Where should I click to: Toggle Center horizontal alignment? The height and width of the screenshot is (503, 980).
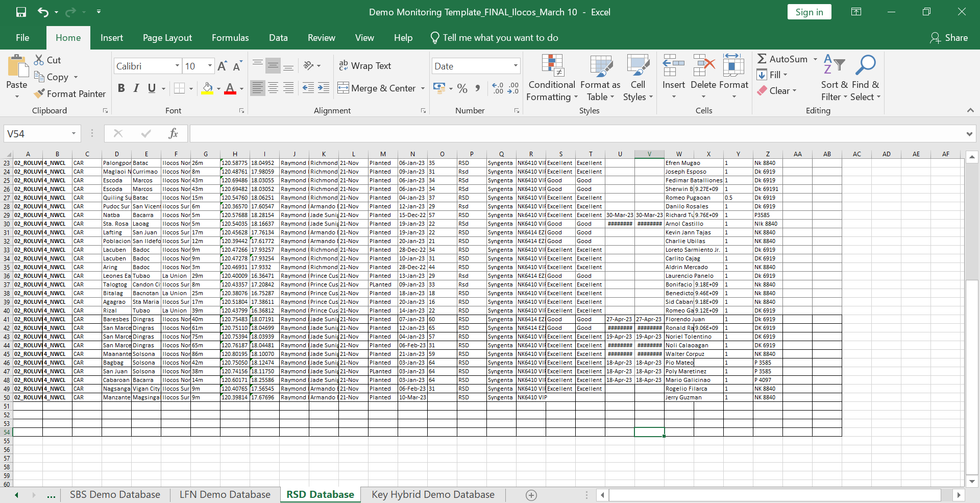click(x=273, y=88)
